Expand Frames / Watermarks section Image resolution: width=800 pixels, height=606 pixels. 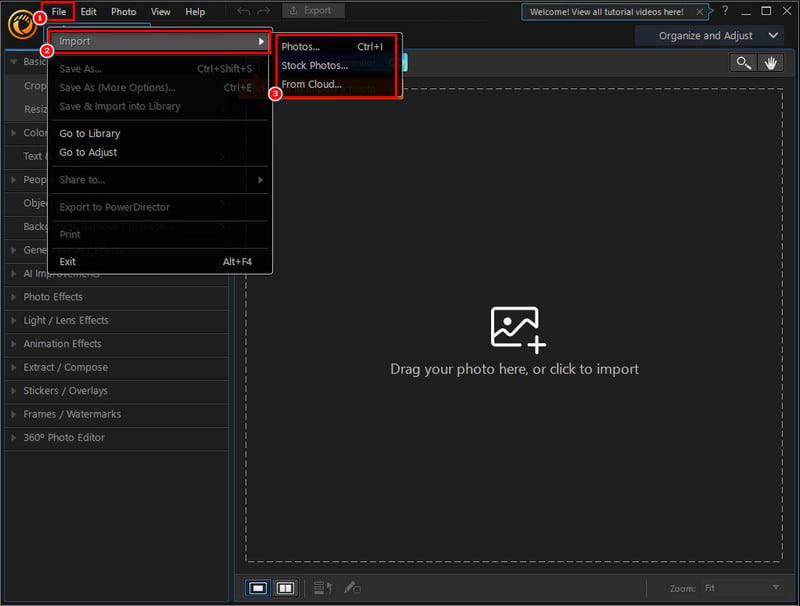117,414
